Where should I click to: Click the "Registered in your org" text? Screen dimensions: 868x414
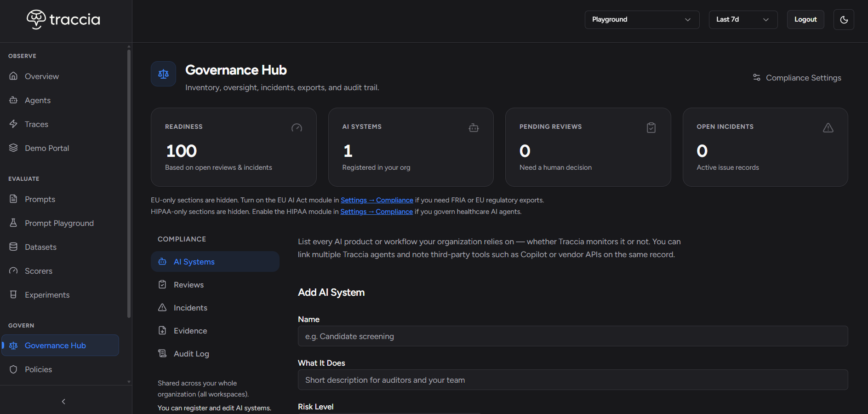[376, 167]
